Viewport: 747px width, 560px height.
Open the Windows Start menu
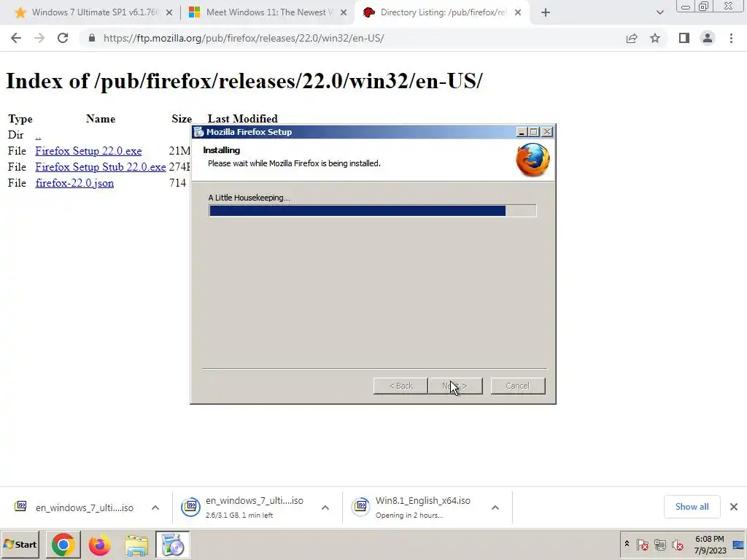point(20,544)
